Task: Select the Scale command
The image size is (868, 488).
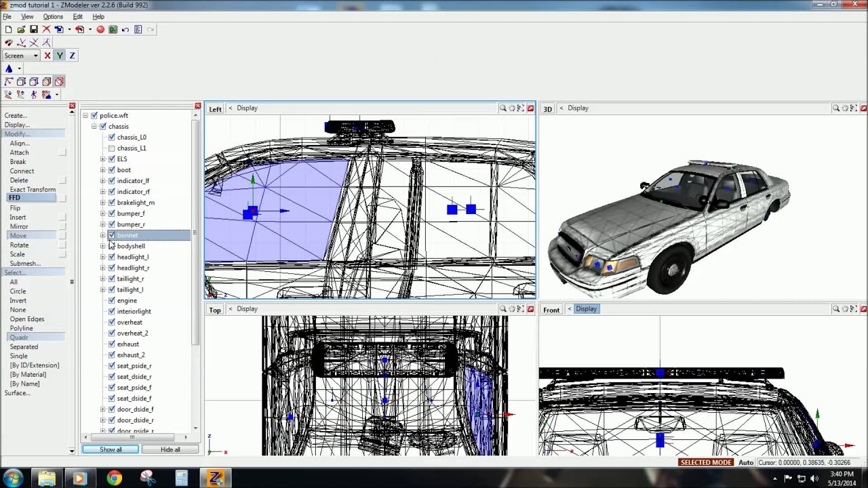Action: point(17,254)
